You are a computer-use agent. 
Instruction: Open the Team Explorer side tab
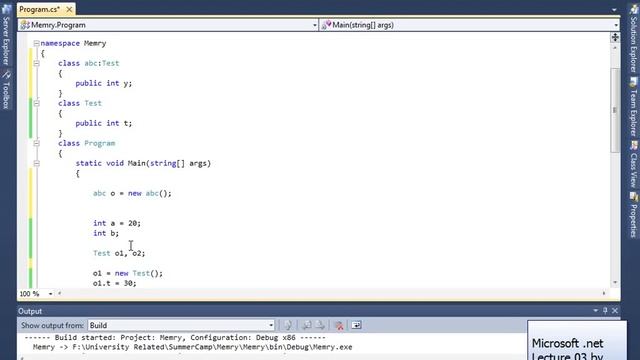(x=633, y=107)
